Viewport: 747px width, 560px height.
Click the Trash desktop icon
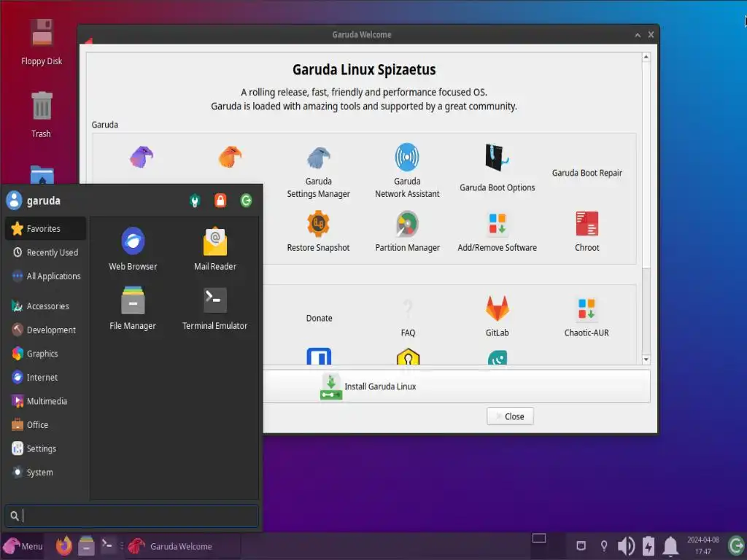click(x=42, y=114)
